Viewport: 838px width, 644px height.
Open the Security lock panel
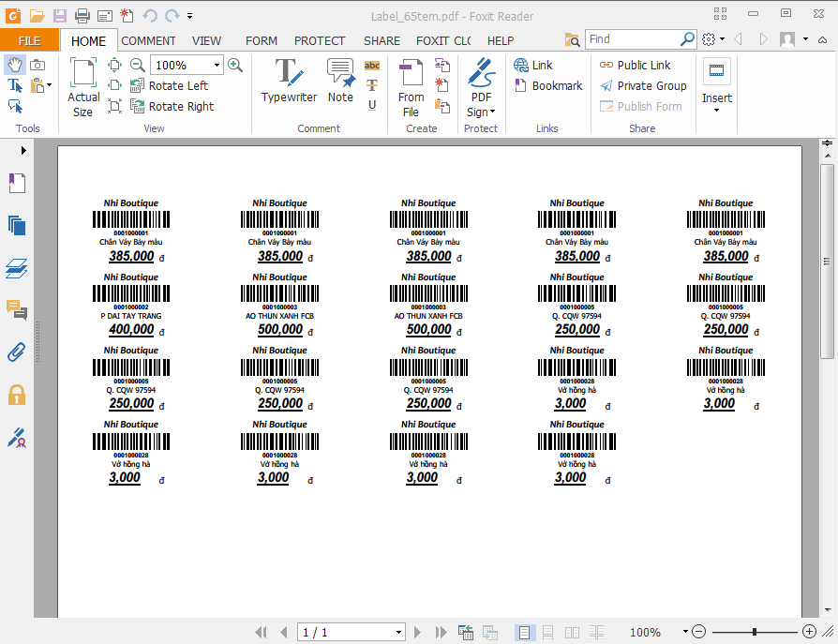[x=16, y=394]
